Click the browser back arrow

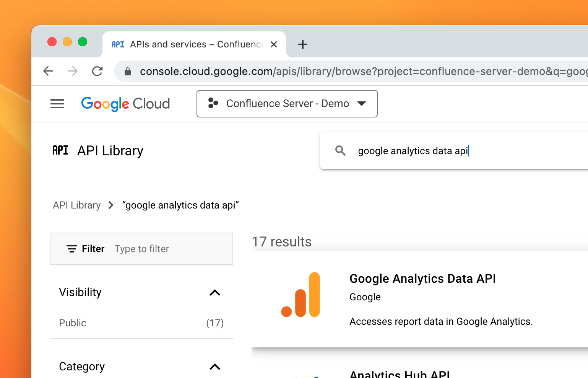[x=48, y=71]
